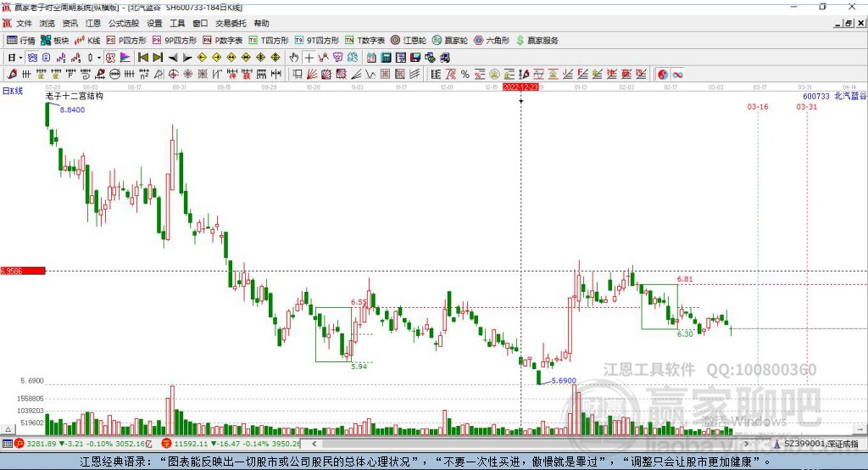The height and width of the screenshot is (470, 868).
Task: Open the 帮助 menu
Action: click(x=261, y=23)
